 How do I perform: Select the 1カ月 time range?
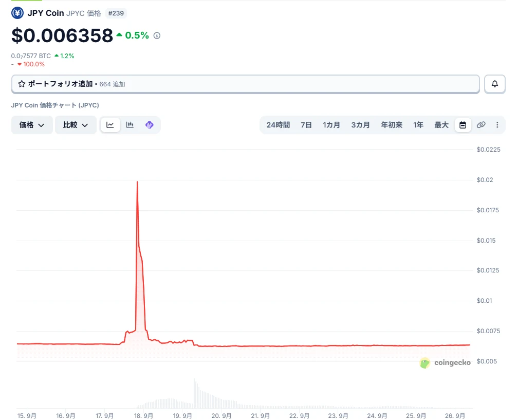331,125
